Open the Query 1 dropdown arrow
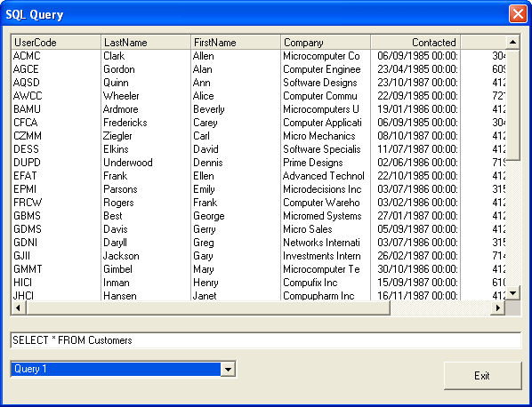Image resolution: width=532 pixels, height=407 pixels. click(x=228, y=369)
